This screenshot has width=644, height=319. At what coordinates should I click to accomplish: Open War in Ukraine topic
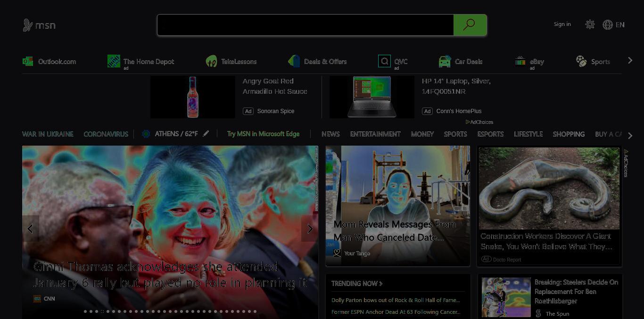[48, 134]
